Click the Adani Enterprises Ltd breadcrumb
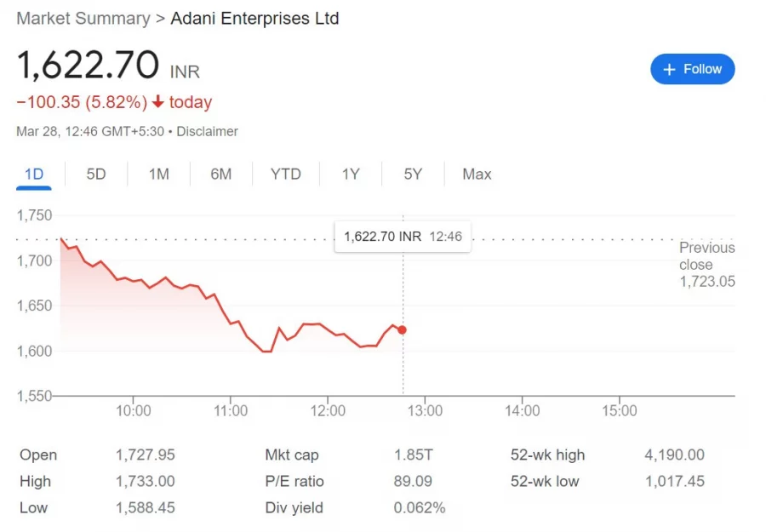This screenshot has height=532, width=766. pyautogui.click(x=254, y=18)
